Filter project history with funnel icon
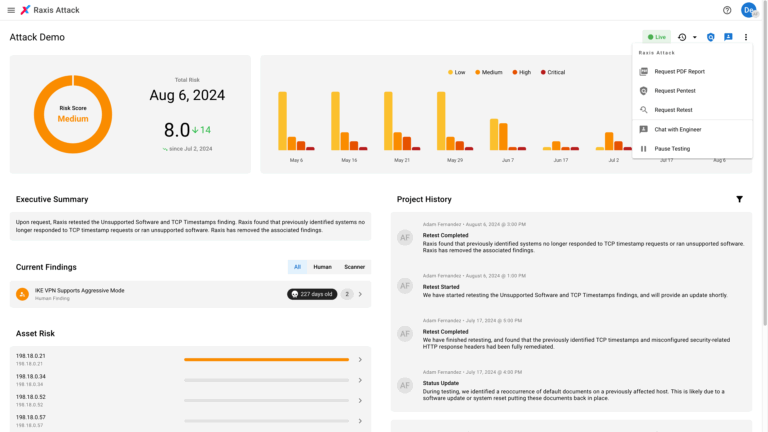The width and height of the screenshot is (768, 432). tap(739, 199)
